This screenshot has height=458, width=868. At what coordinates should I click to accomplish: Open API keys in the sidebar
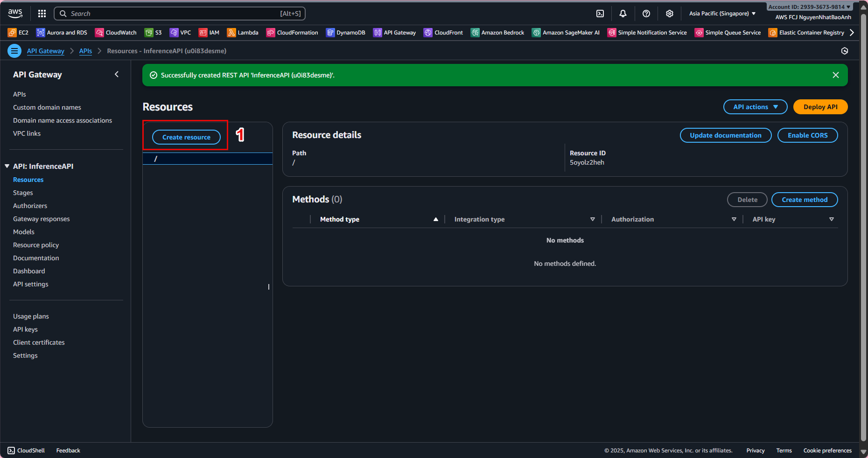[x=25, y=329]
